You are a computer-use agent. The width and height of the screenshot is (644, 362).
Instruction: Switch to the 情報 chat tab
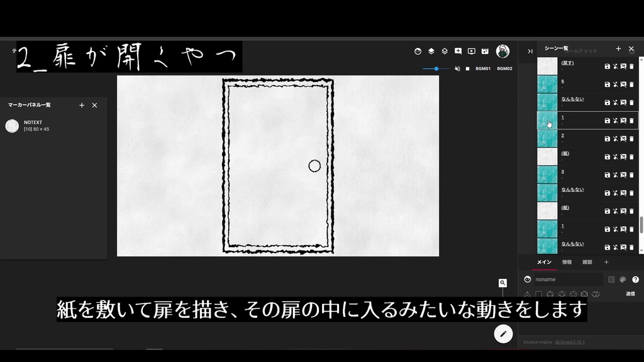[x=567, y=262]
